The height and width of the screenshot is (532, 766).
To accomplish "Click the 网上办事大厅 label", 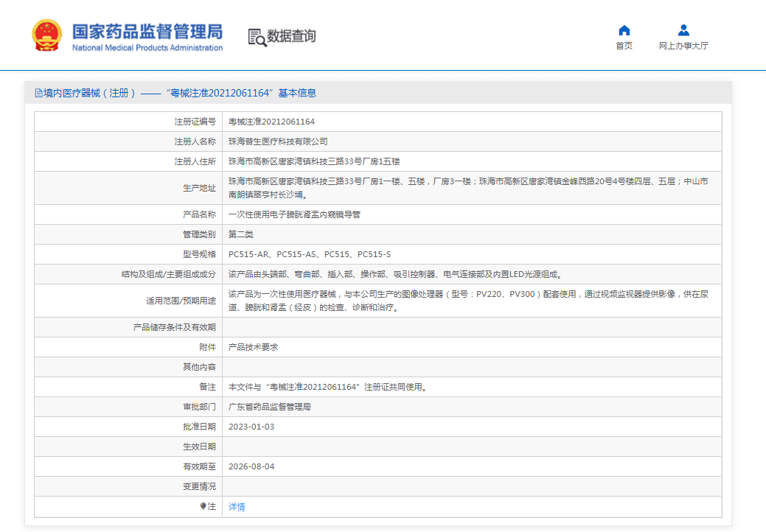I will [683, 46].
